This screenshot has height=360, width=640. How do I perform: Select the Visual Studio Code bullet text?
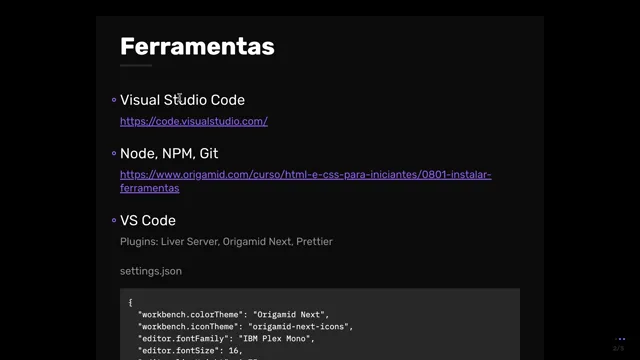pos(182,100)
